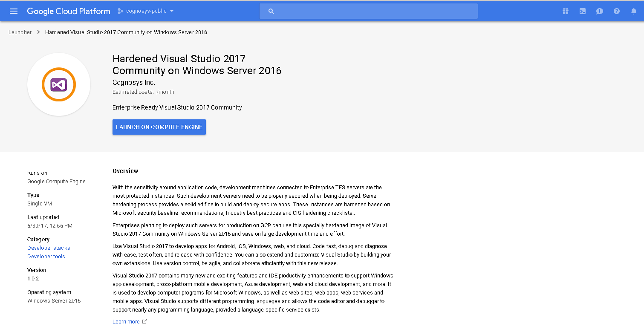Open the Developer stacks category link
The width and height of the screenshot is (644, 332).
49,248
